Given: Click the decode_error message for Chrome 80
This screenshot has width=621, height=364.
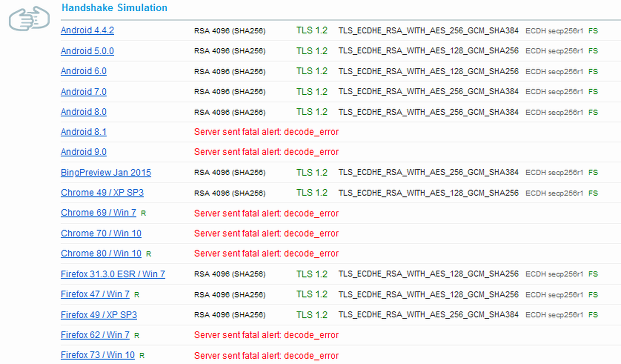Looking at the screenshot, I should [266, 254].
